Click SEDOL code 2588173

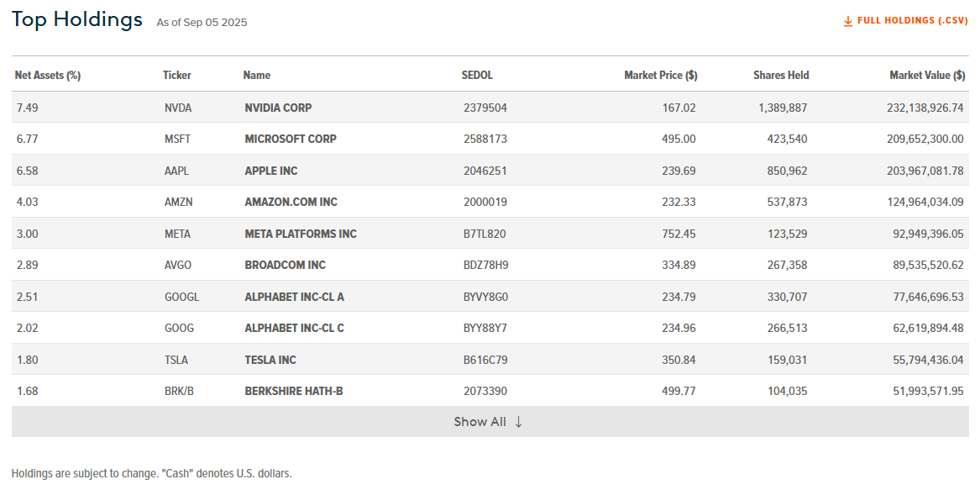(x=485, y=139)
